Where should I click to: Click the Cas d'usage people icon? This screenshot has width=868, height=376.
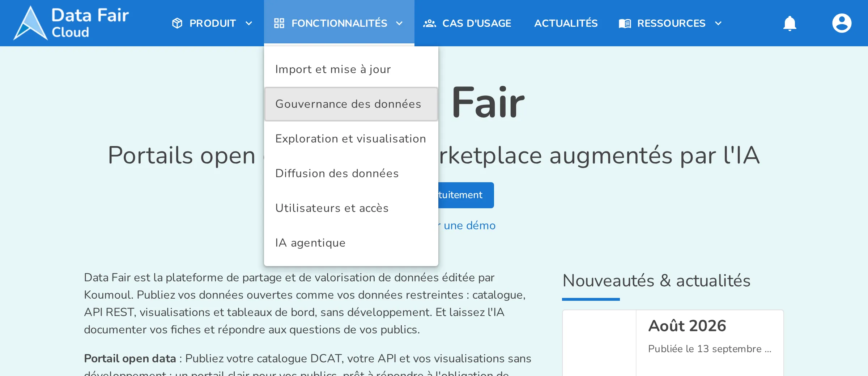430,23
